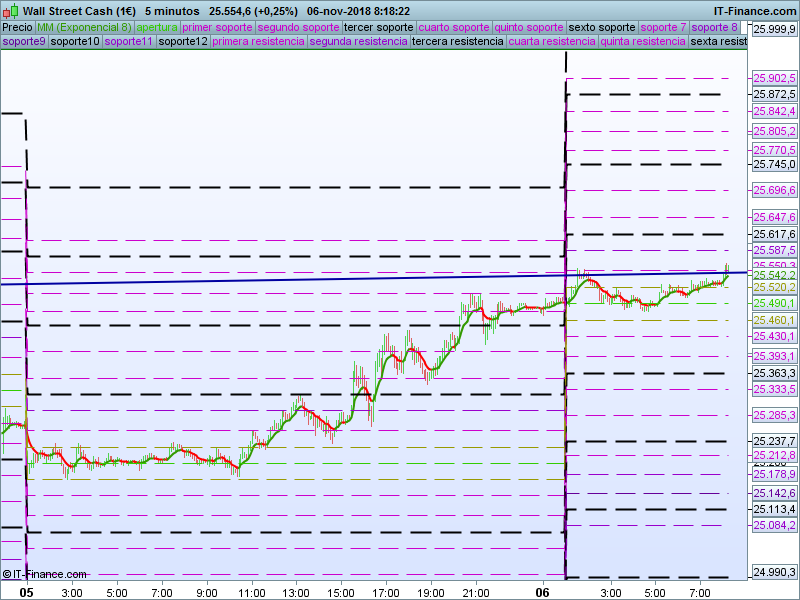Click the '06' date marker on time axis
The height and width of the screenshot is (600, 800).
pos(543,592)
